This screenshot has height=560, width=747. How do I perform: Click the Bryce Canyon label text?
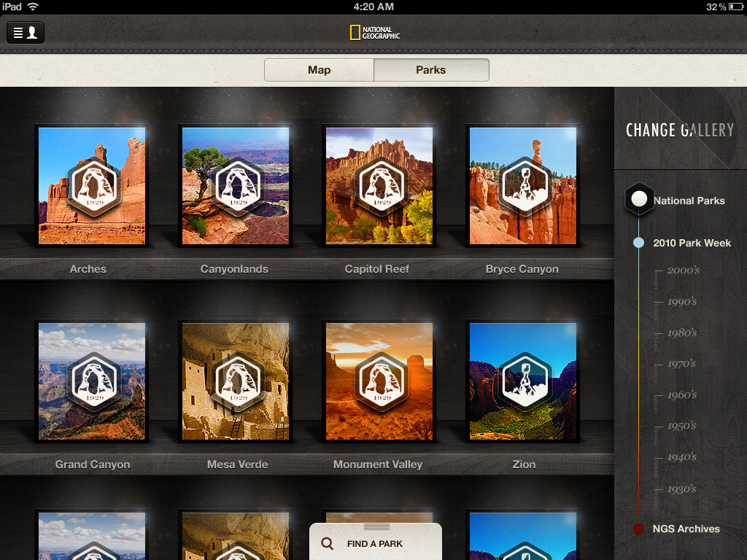tap(522, 269)
